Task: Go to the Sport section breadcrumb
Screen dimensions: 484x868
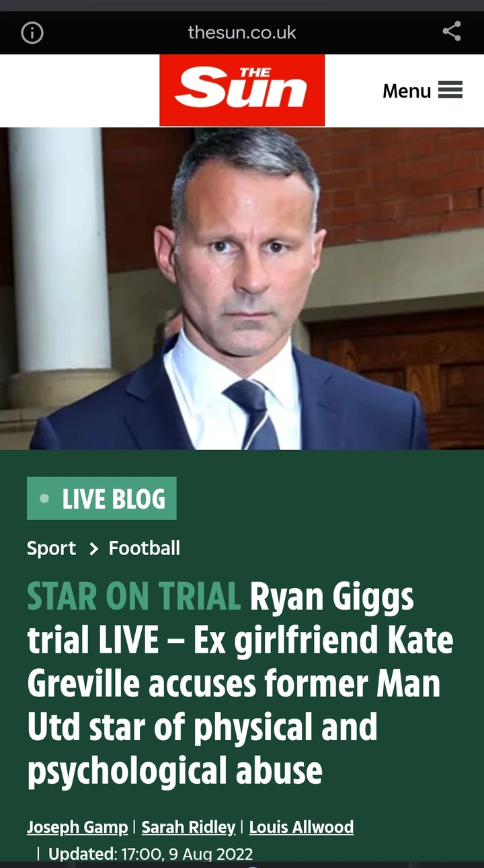Action: 51,548
